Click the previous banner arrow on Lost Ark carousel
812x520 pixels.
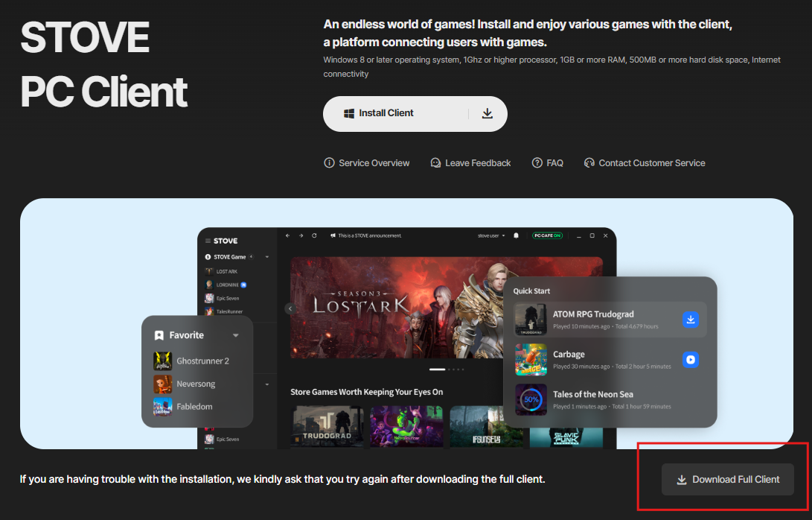click(x=290, y=308)
